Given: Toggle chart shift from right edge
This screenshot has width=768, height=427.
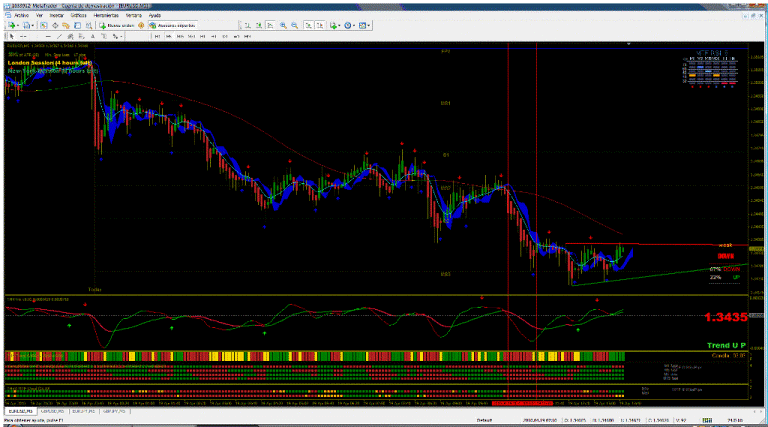Looking at the screenshot, I should (x=320, y=25).
